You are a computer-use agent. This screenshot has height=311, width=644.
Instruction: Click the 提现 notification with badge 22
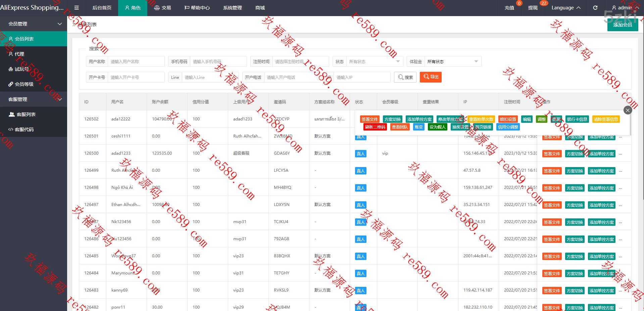tap(533, 8)
